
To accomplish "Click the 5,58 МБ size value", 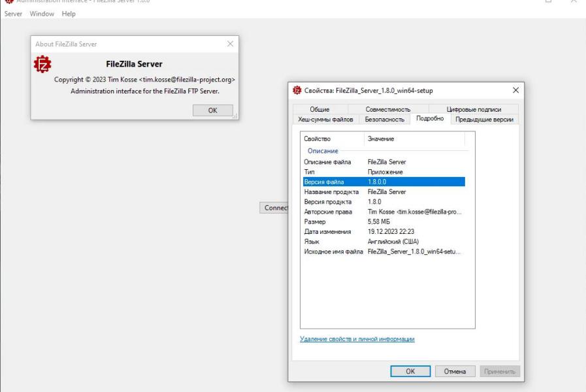I will tap(379, 221).
